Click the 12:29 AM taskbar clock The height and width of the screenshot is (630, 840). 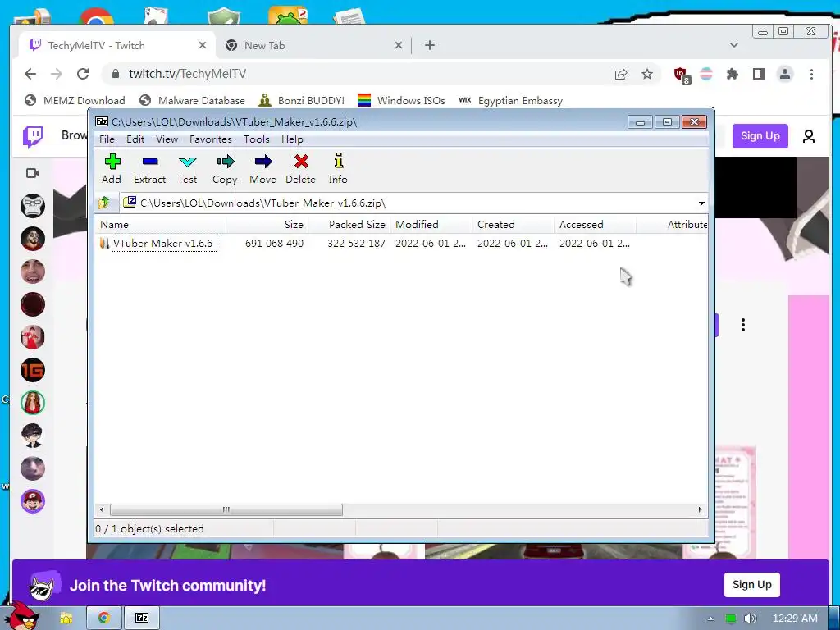(795, 619)
